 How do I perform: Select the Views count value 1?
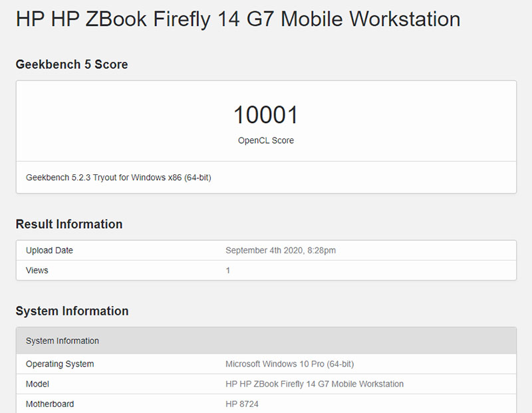click(x=228, y=271)
